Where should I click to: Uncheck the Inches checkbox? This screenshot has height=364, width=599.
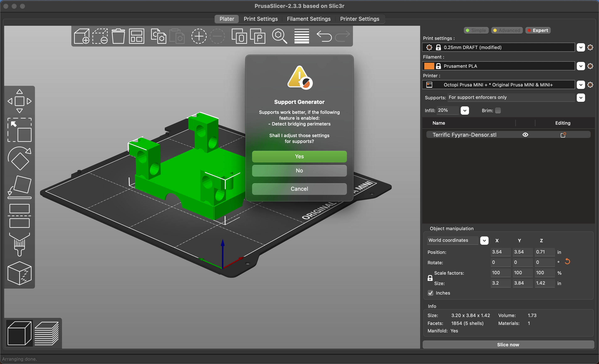(430, 293)
